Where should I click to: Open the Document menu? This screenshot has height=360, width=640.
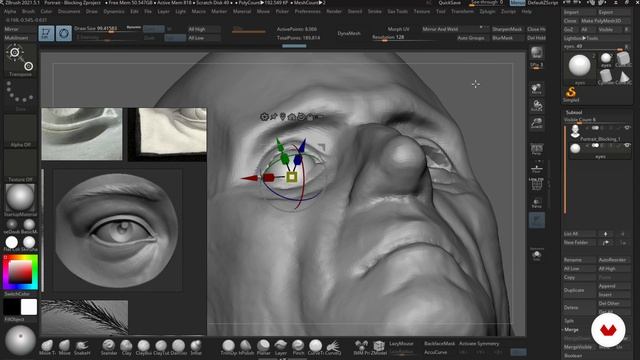click(x=69, y=12)
